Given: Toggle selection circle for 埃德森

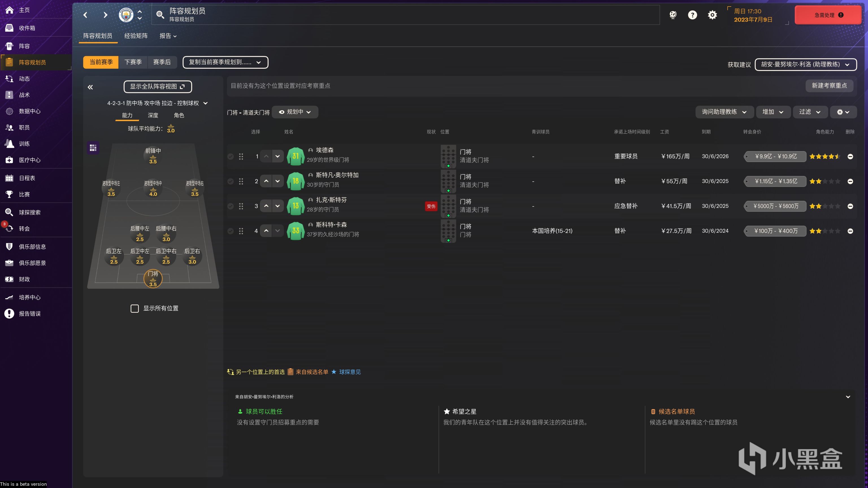Looking at the screenshot, I should (x=231, y=157).
